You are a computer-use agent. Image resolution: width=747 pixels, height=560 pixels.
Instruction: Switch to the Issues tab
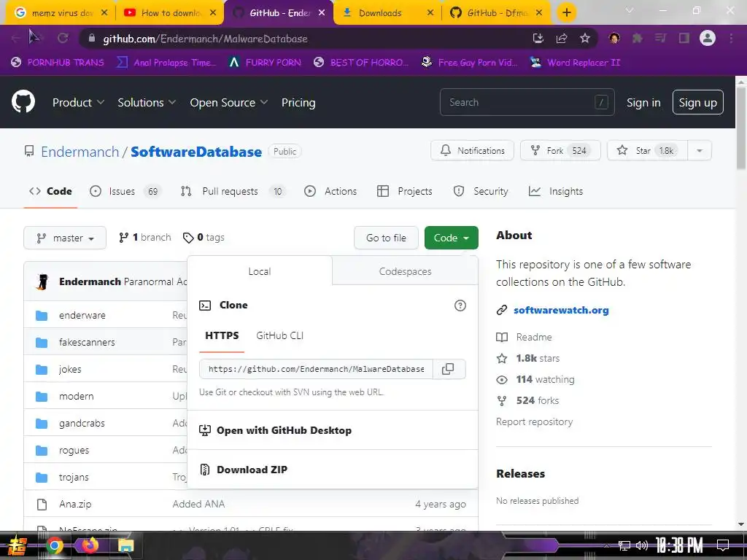pyautogui.click(x=125, y=192)
